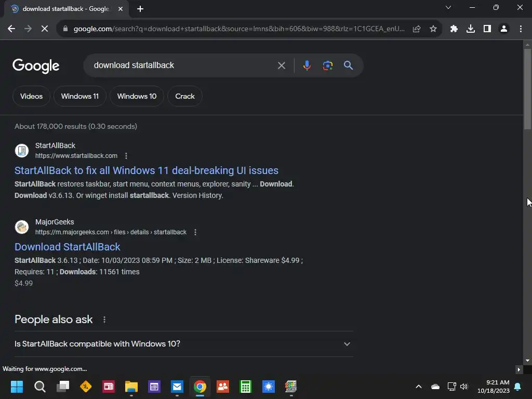Viewport: 532px width, 399px height.
Task: Click the page vertical scrollbar thumb
Action: tap(527, 89)
